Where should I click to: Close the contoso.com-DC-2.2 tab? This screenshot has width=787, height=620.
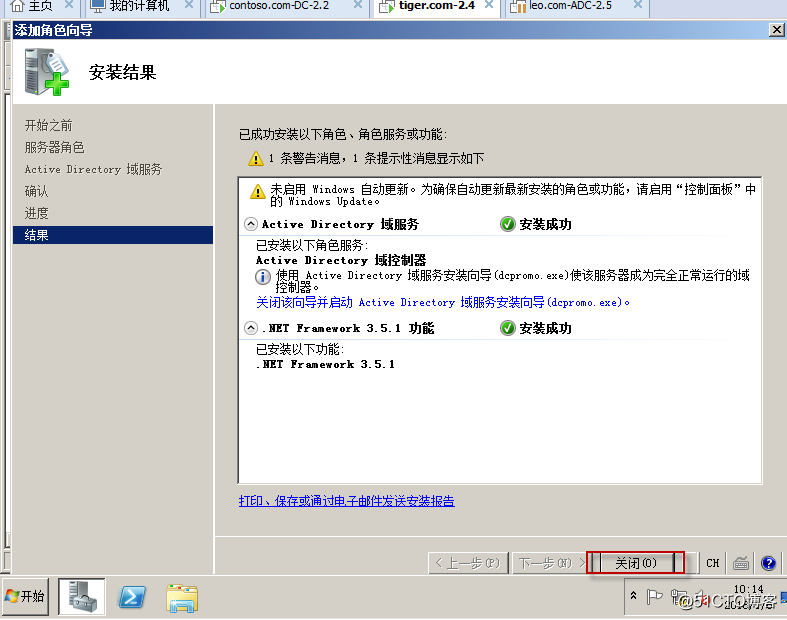(x=357, y=5)
